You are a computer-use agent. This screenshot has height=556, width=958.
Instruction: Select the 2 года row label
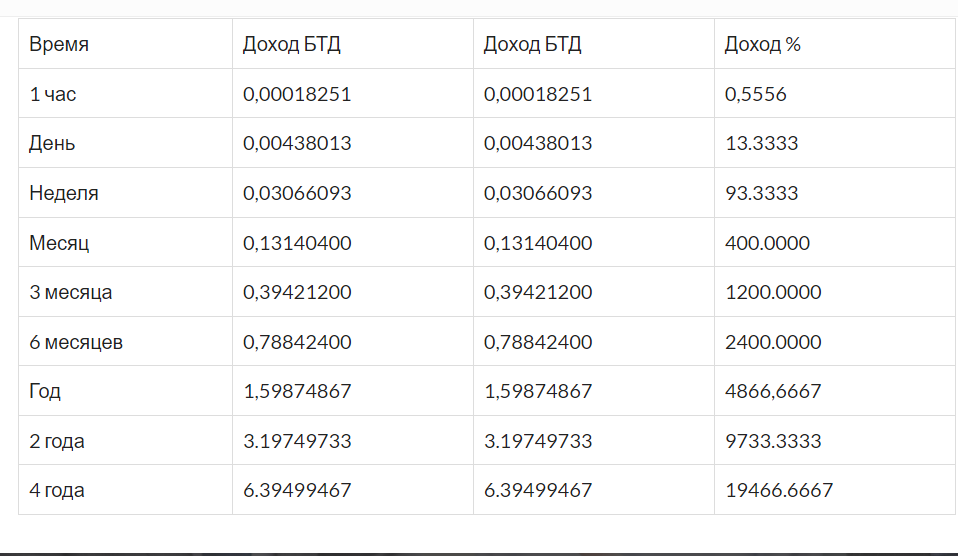click(x=57, y=441)
